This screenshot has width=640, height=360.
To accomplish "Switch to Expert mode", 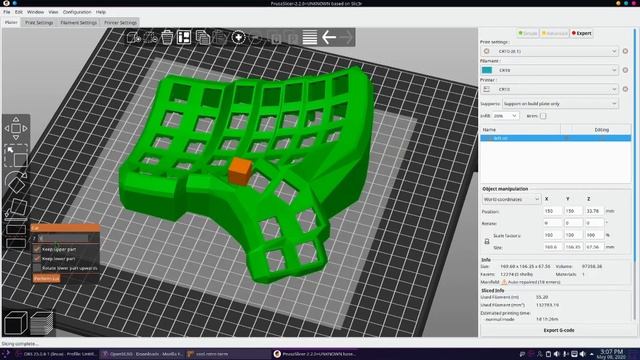I will (x=582, y=33).
